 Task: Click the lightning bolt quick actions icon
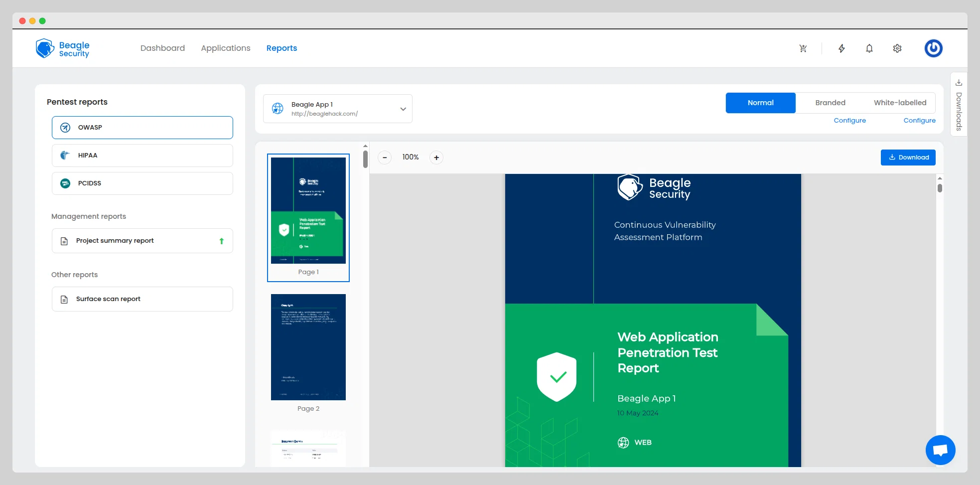pos(841,48)
